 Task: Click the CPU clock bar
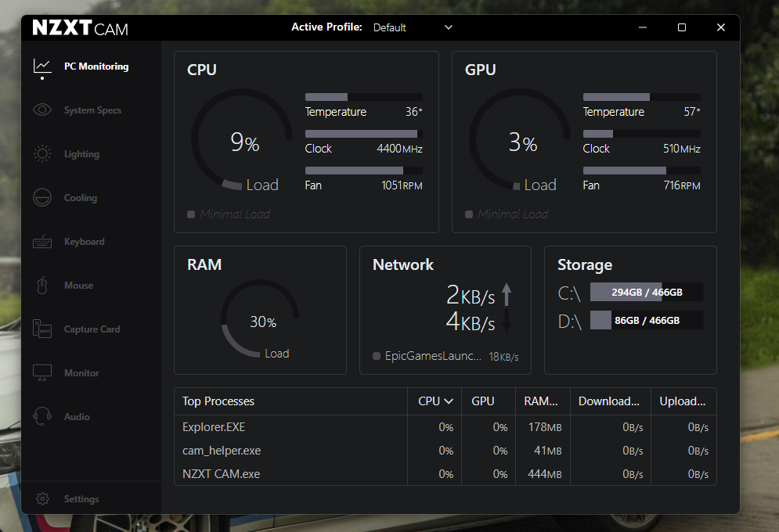[364, 134]
